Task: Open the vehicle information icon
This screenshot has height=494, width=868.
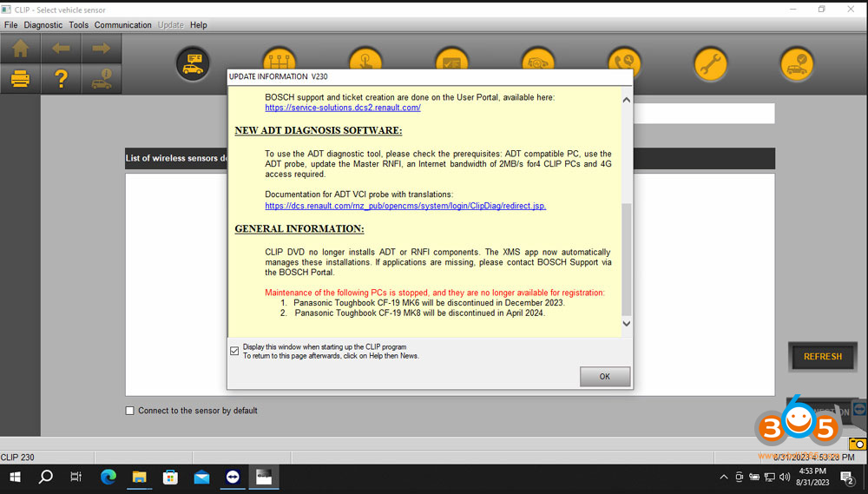Action: pos(102,79)
